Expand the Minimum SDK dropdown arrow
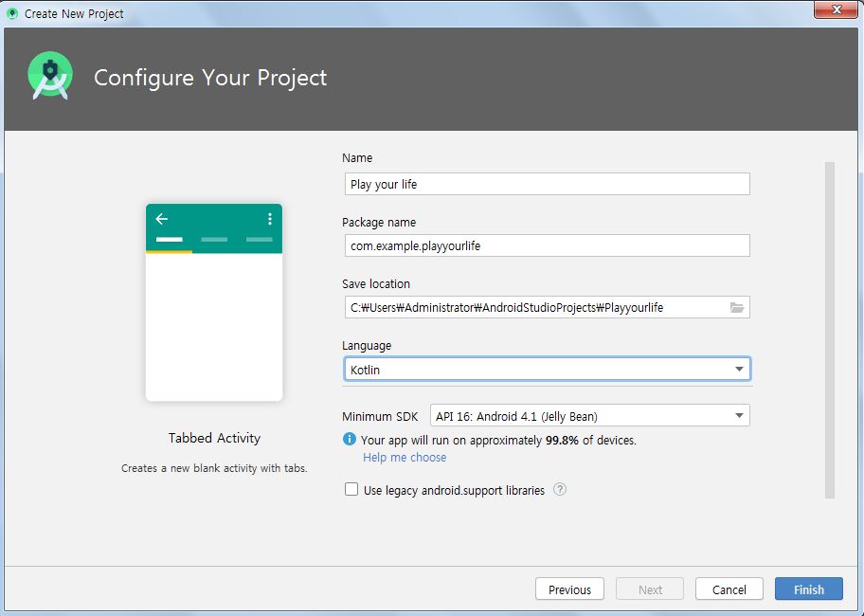 click(739, 415)
